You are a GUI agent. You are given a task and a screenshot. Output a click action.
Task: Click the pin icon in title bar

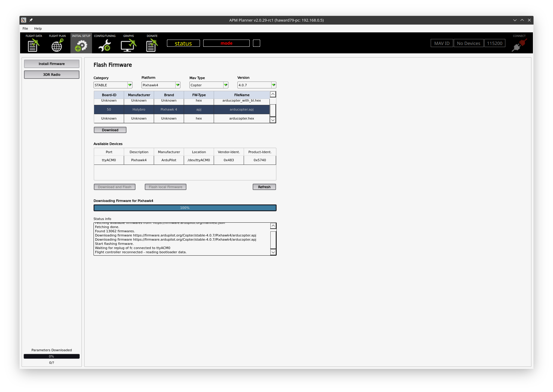coord(31,20)
